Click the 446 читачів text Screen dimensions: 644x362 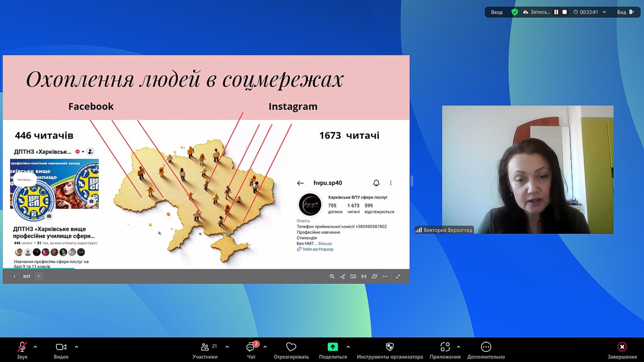(x=44, y=136)
